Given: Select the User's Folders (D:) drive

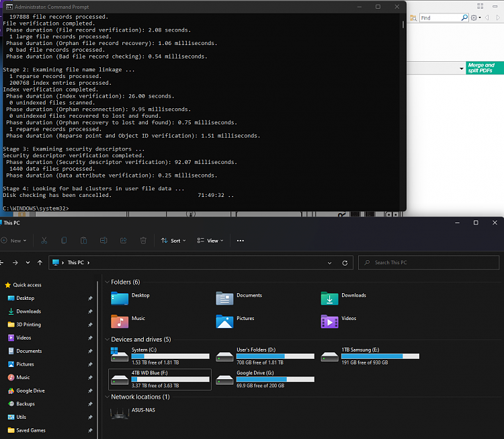Looking at the screenshot, I should [x=265, y=356].
